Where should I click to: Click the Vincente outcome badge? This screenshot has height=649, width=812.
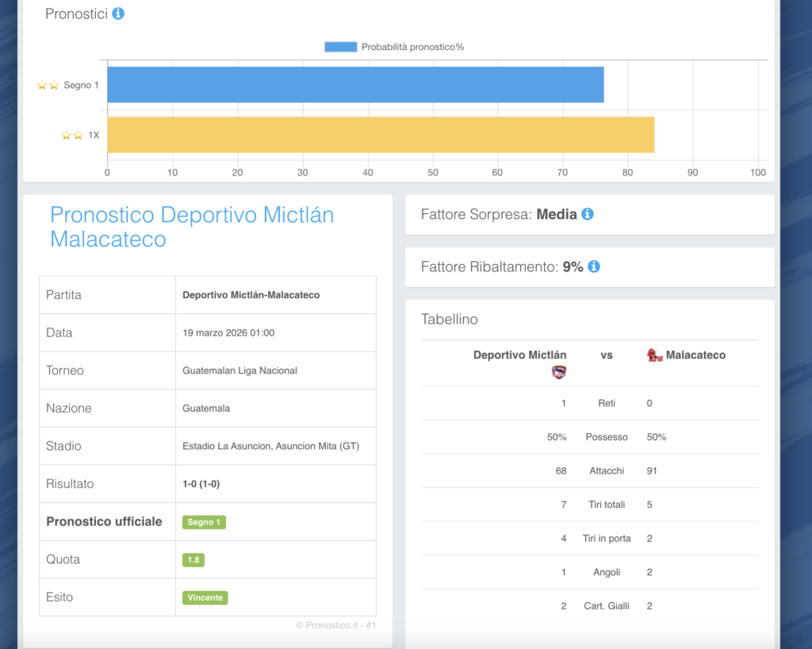[x=205, y=597]
